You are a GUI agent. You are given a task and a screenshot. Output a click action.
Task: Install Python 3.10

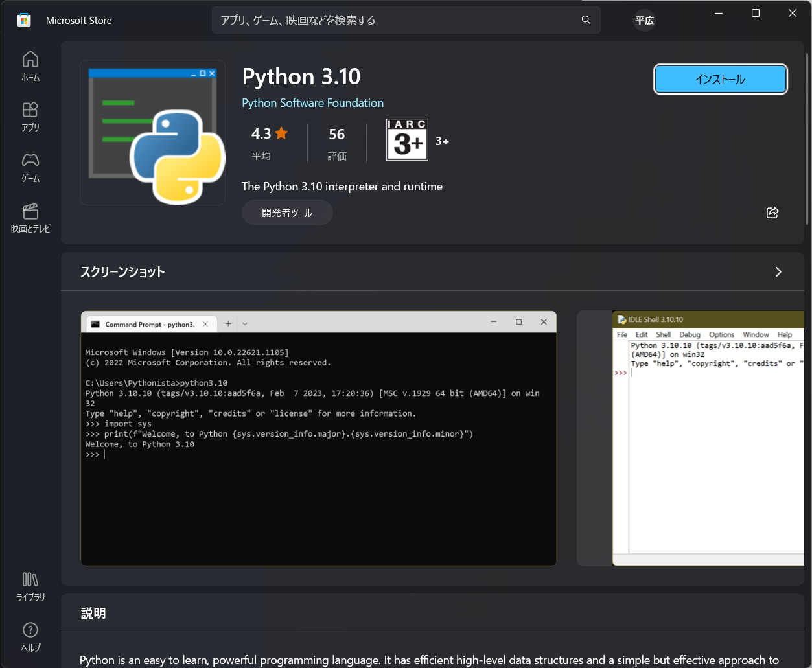[x=720, y=79]
